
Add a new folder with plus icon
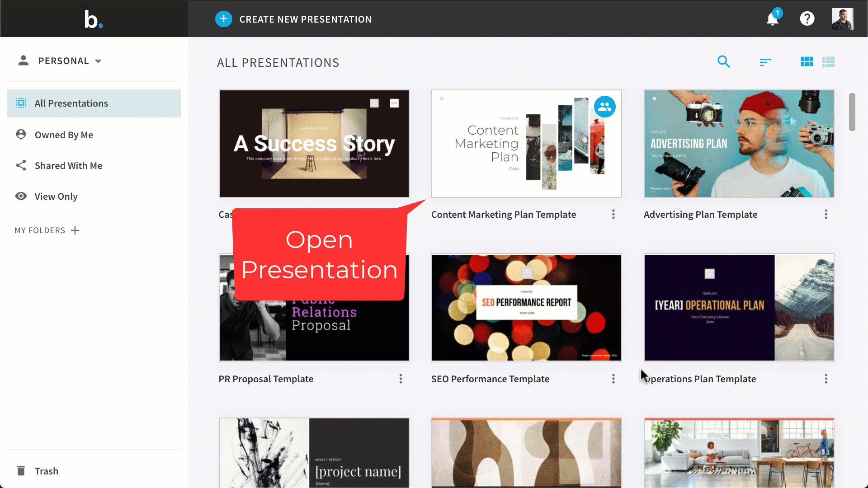click(x=75, y=230)
